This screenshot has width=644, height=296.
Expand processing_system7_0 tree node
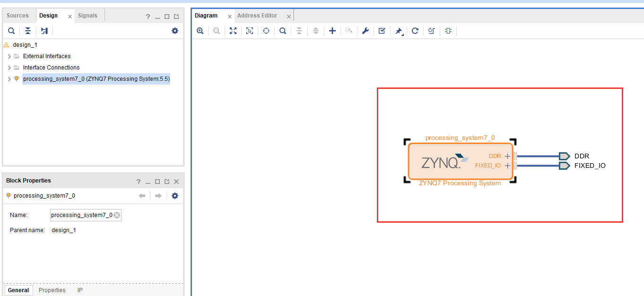coord(9,79)
